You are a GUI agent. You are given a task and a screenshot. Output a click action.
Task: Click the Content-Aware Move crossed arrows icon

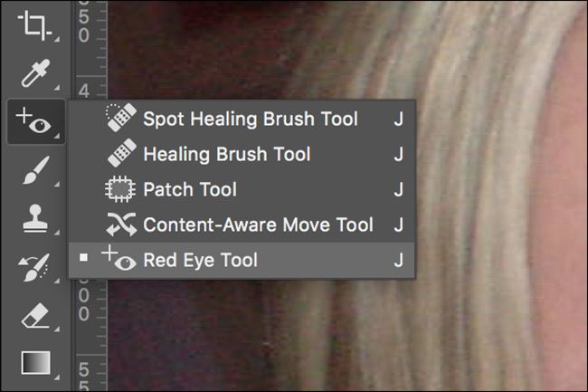(120, 225)
